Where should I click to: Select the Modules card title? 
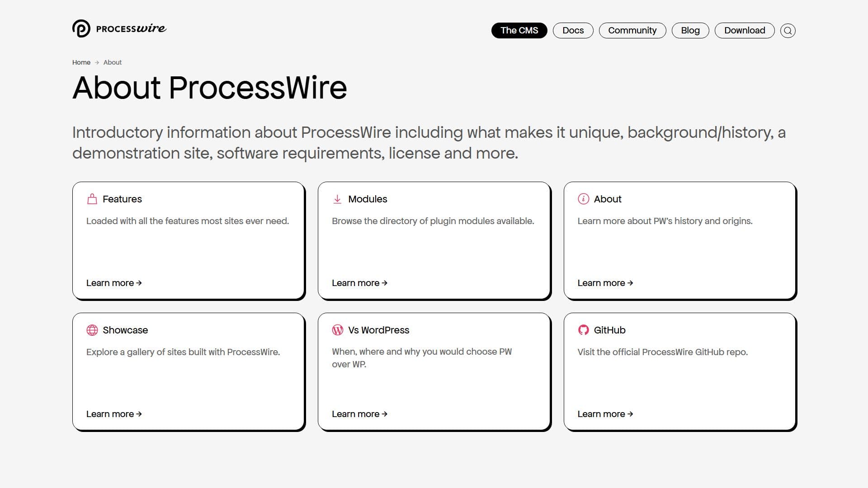(368, 199)
